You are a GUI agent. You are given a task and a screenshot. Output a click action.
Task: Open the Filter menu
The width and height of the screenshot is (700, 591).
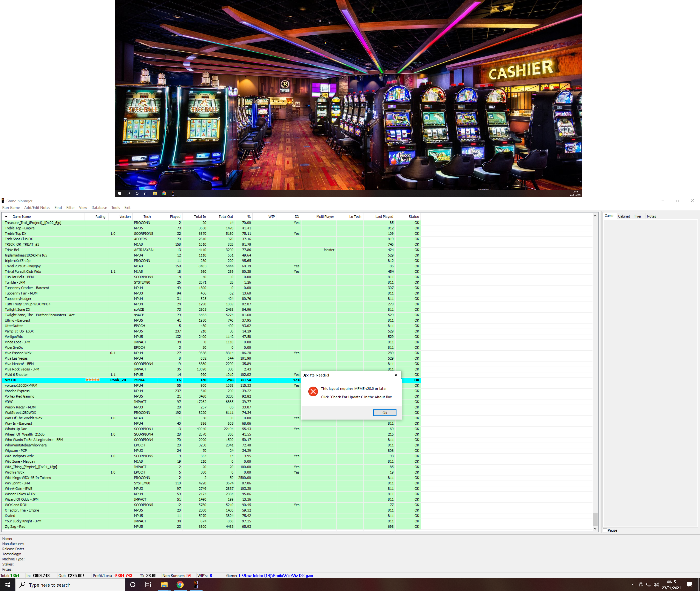coord(70,208)
